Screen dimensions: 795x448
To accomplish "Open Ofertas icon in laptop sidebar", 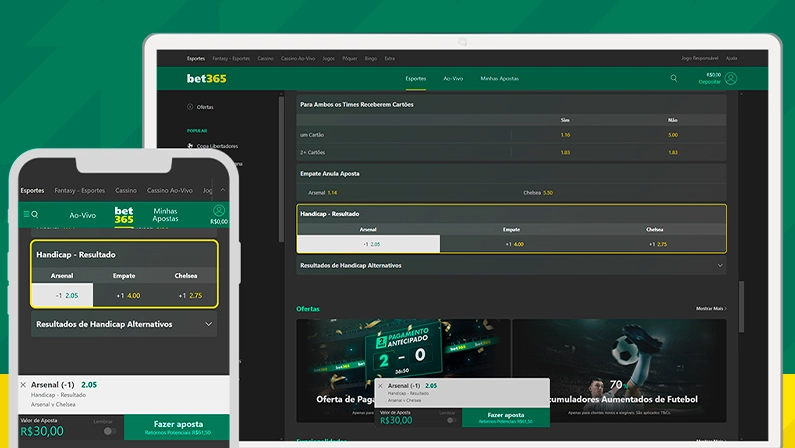I will point(190,107).
